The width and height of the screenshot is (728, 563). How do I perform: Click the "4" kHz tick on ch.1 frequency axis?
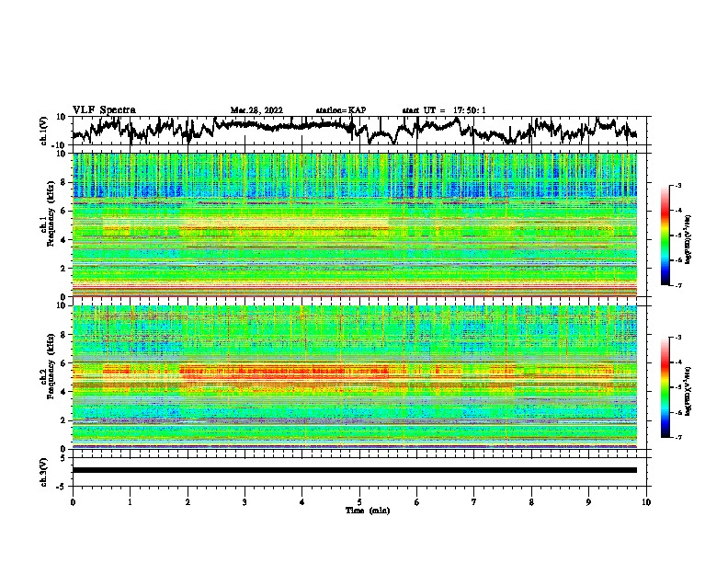[63, 240]
